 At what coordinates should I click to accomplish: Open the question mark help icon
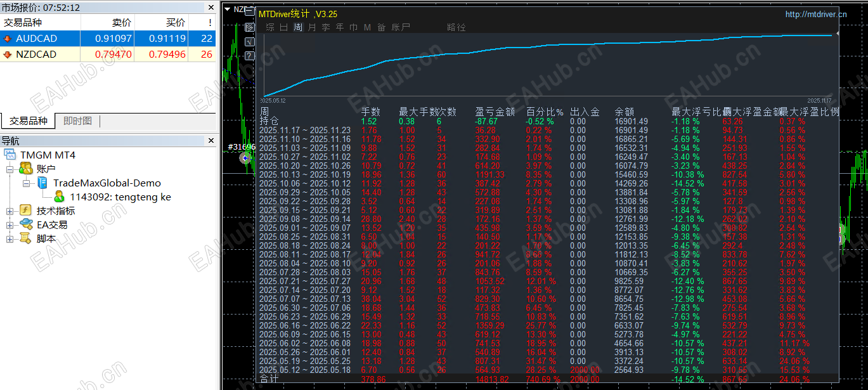click(x=250, y=56)
